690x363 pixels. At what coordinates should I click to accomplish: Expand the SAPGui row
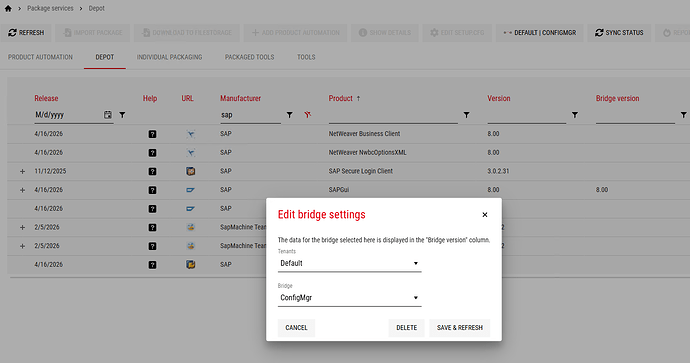pyautogui.click(x=22, y=190)
